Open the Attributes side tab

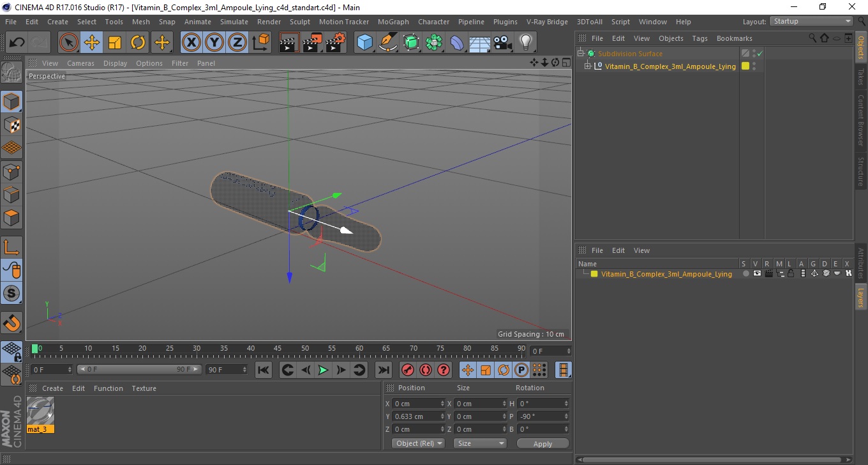(861, 263)
